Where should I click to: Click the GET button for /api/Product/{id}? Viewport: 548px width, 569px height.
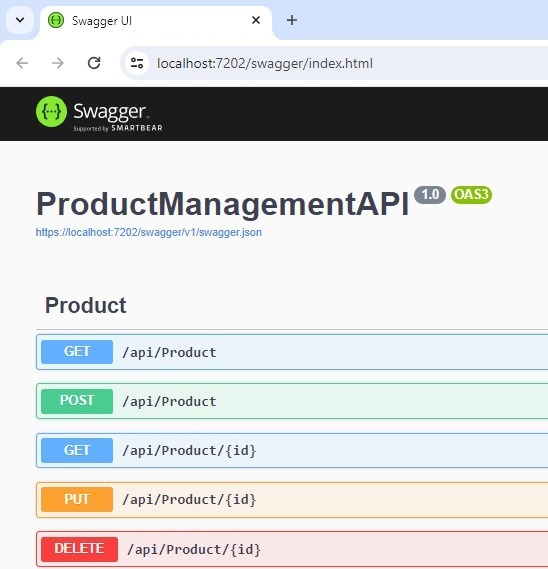[x=77, y=450]
